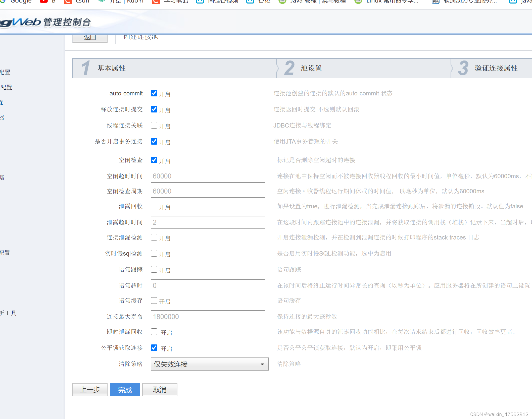Click the 上一步 button

(90, 390)
